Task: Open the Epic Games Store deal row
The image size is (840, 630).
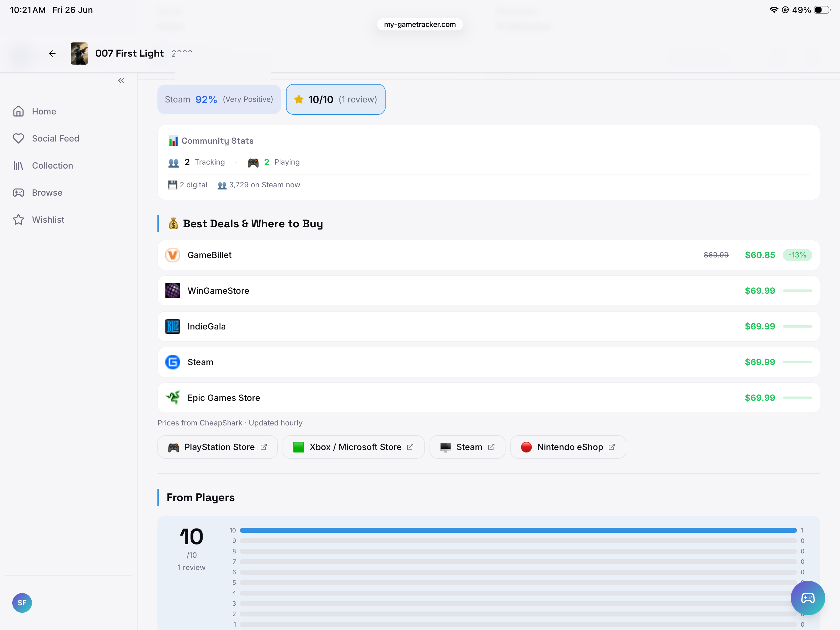Action: (x=488, y=398)
